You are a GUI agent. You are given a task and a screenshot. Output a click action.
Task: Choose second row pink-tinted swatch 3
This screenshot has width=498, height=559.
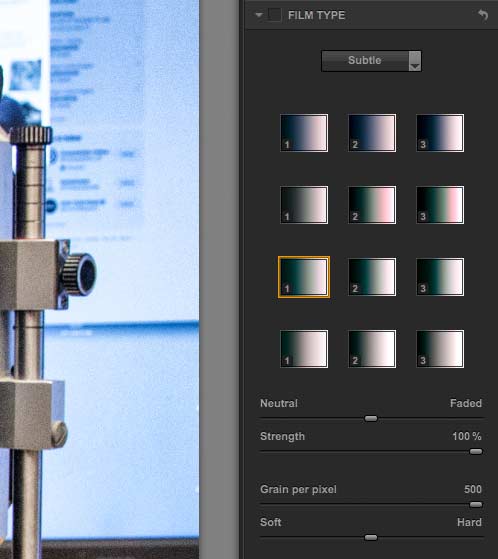point(440,205)
